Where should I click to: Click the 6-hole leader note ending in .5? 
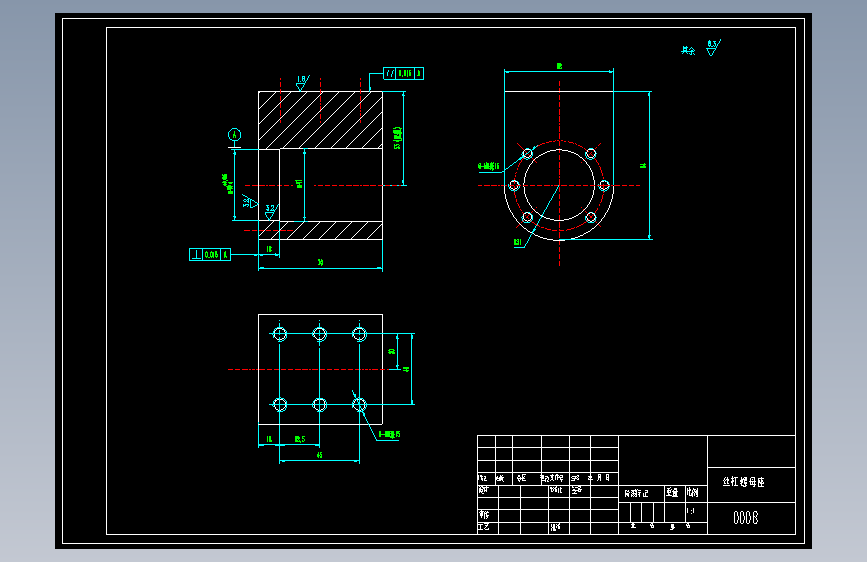(389, 435)
